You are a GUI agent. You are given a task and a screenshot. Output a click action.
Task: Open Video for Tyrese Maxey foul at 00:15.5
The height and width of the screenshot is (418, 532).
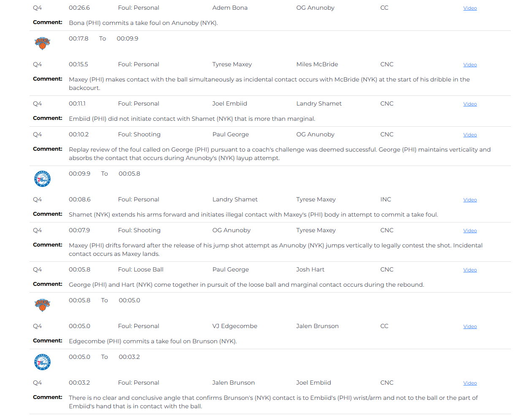tap(470, 65)
